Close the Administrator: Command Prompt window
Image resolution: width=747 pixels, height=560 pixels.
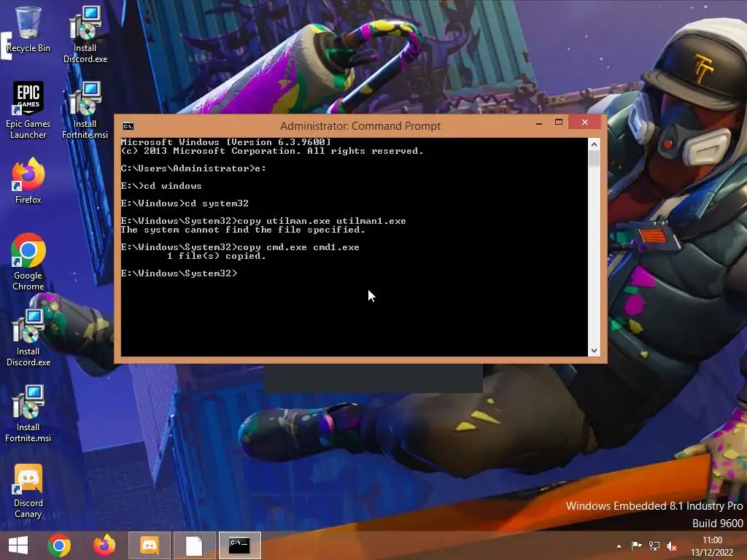585,122
